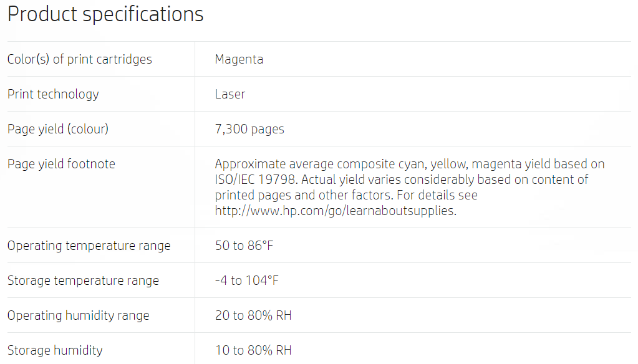Select the Page yield footnote label
Image resolution: width=638 pixels, height=364 pixels.
coord(62,164)
